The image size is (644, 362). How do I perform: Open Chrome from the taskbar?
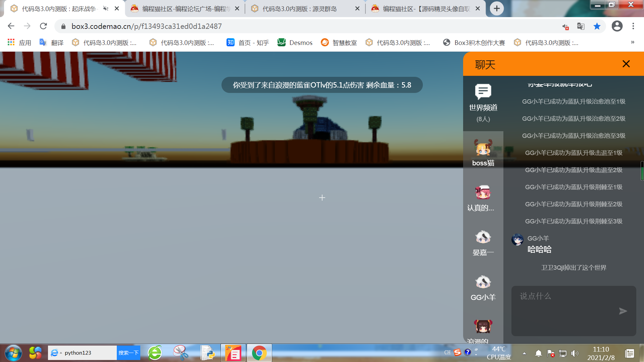click(x=259, y=353)
